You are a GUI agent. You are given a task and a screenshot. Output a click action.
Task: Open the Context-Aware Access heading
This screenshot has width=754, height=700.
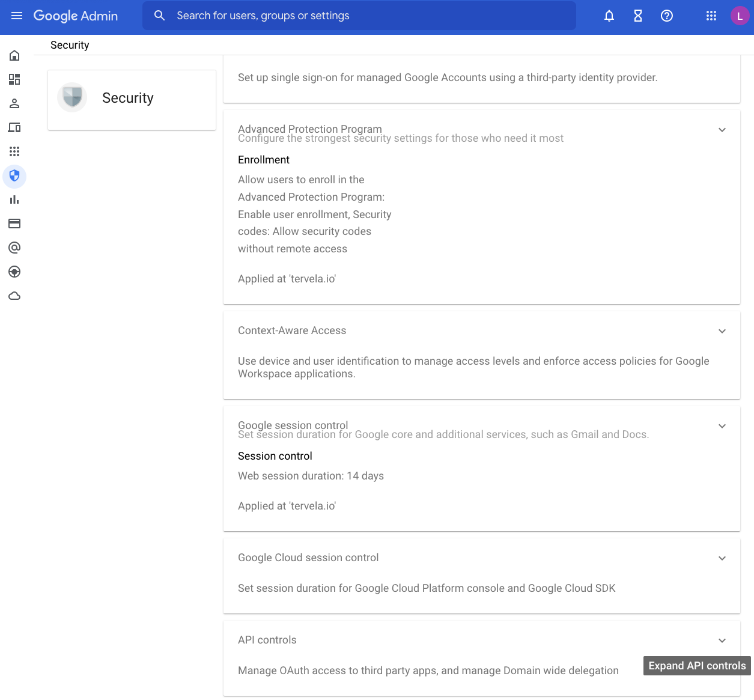[x=292, y=330]
